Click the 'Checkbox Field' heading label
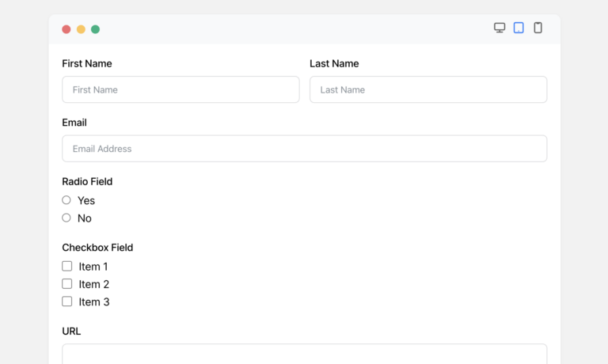Image resolution: width=608 pixels, height=364 pixels. point(97,248)
